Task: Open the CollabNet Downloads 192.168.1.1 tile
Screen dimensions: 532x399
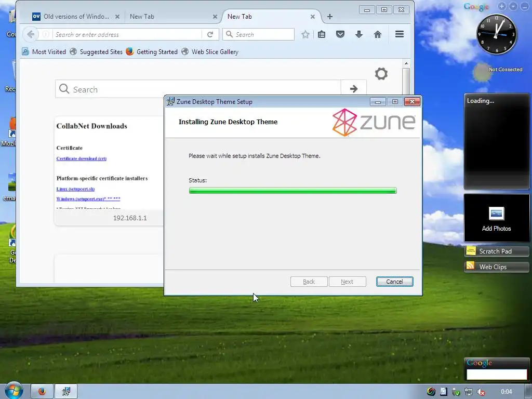Action: click(109, 170)
